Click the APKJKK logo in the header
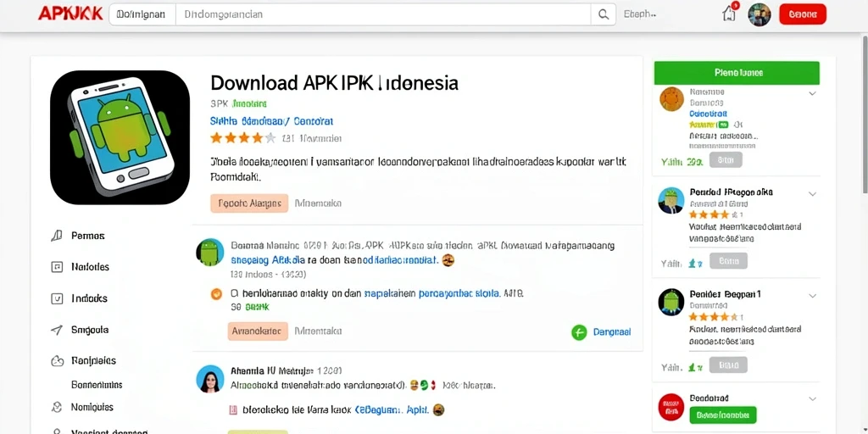This screenshot has height=434, width=868. [70, 14]
